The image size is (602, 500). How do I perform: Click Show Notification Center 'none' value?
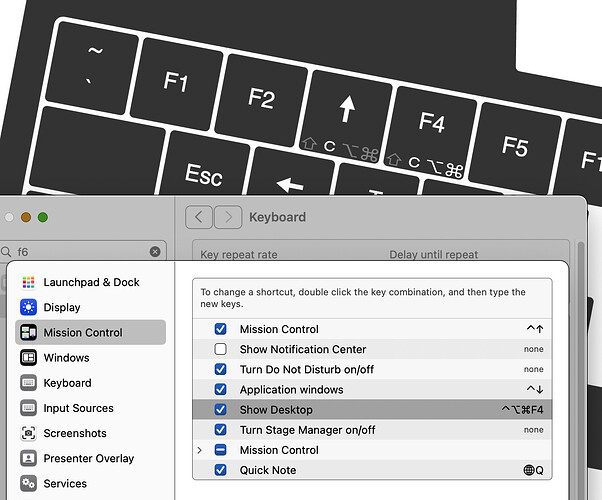tap(534, 349)
